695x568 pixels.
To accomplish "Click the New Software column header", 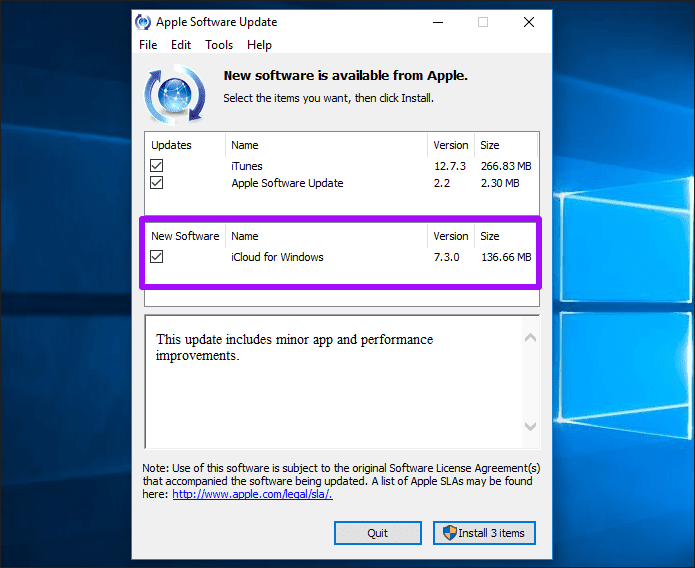I will click(x=185, y=236).
